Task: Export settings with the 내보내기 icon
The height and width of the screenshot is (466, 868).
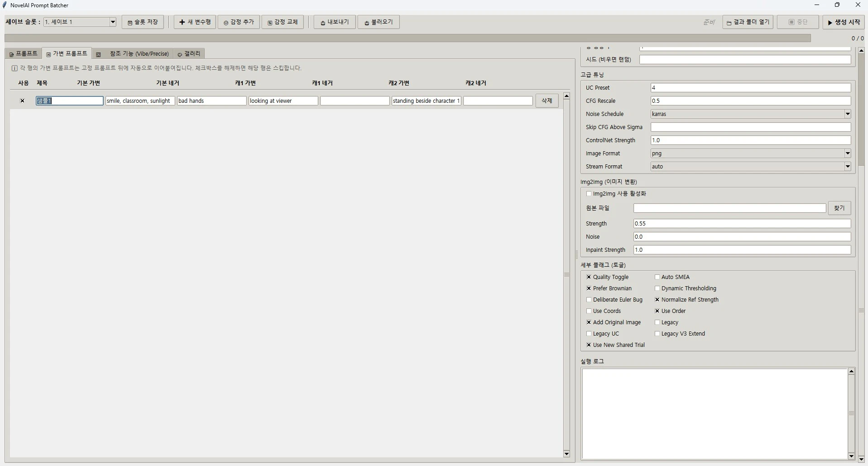Action: [334, 22]
